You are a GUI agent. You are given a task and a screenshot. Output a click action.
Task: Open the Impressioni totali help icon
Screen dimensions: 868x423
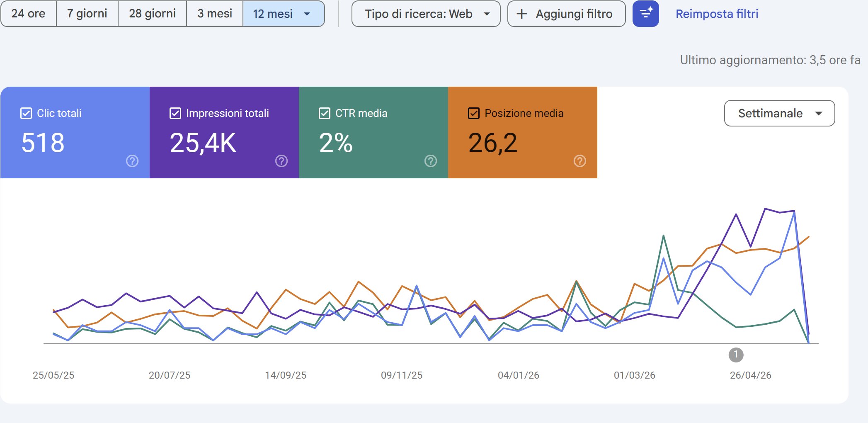tap(281, 161)
